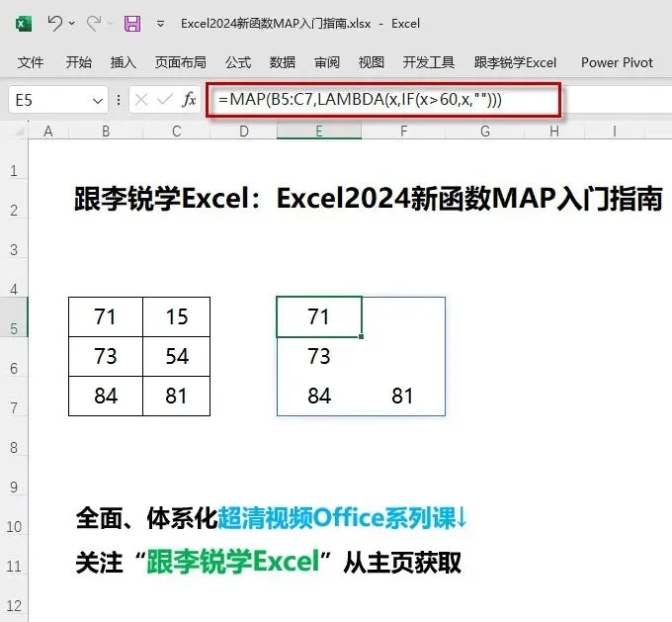This screenshot has height=622, width=672.
Task: Click cell B6 containing 73
Action: click(x=106, y=356)
